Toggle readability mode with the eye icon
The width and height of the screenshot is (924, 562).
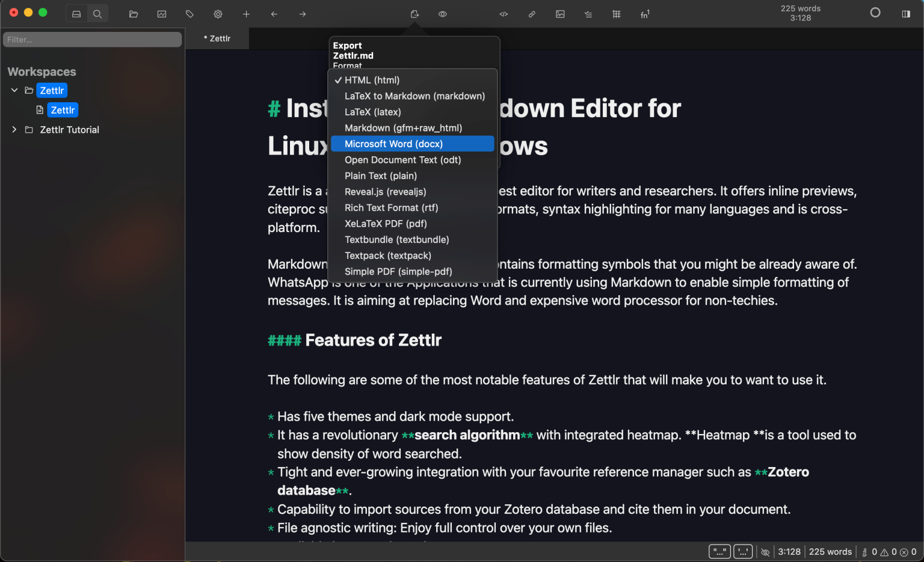[443, 14]
